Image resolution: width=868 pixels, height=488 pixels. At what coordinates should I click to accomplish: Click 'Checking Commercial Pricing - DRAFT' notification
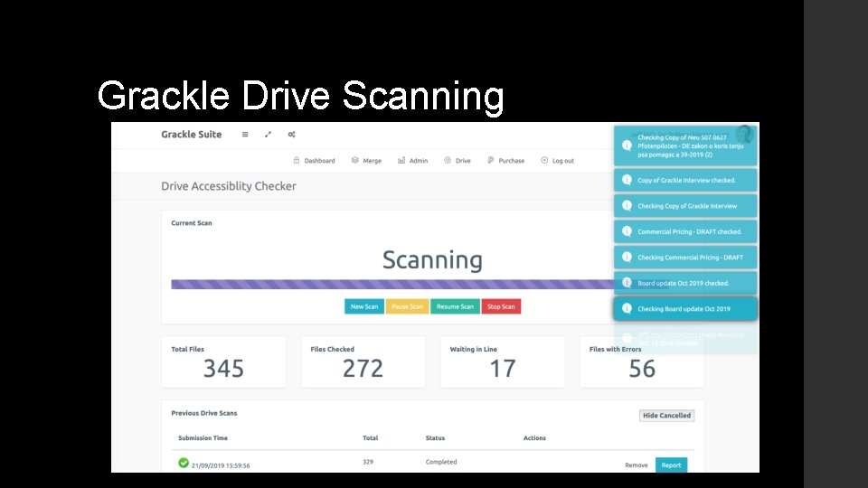coord(685,258)
